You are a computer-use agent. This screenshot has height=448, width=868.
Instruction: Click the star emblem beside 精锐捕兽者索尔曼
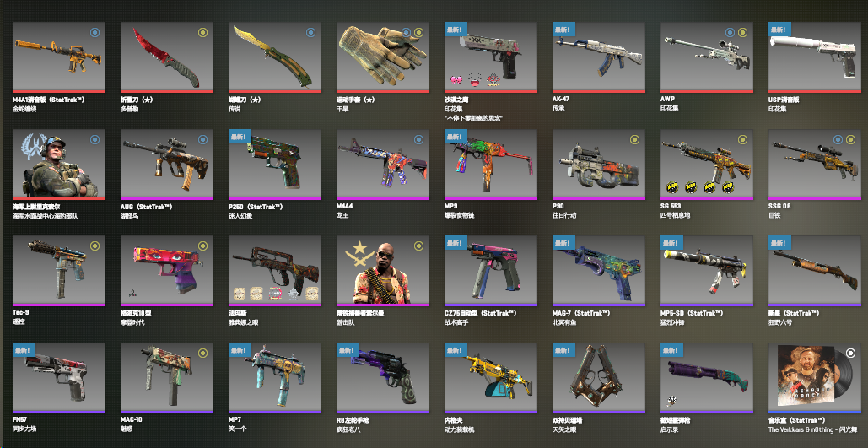[x=357, y=256]
